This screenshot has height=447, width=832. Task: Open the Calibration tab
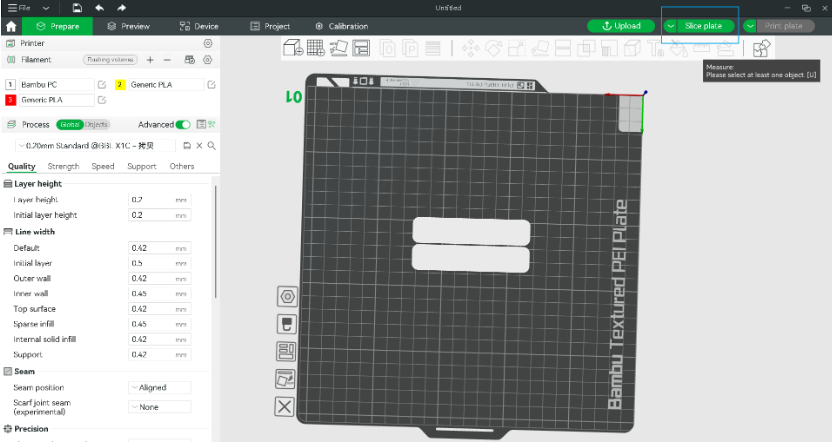[342, 26]
